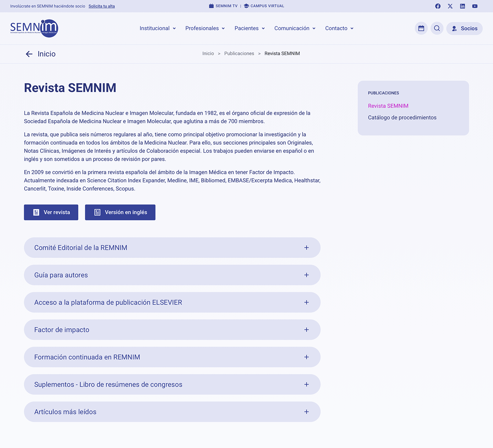The width and height of the screenshot is (493, 448).
Task: Click the Versión en inglés button
Action: pyautogui.click(x=120, y=212)
